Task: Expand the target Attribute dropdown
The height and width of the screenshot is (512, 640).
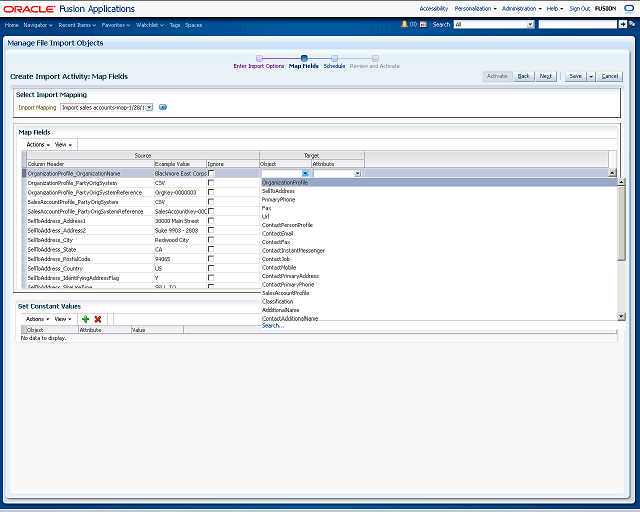Action: point(356,173)
